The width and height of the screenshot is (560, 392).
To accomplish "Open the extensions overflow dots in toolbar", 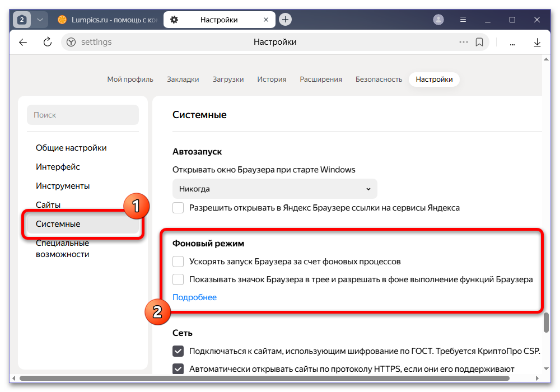I will pos(512,44).
